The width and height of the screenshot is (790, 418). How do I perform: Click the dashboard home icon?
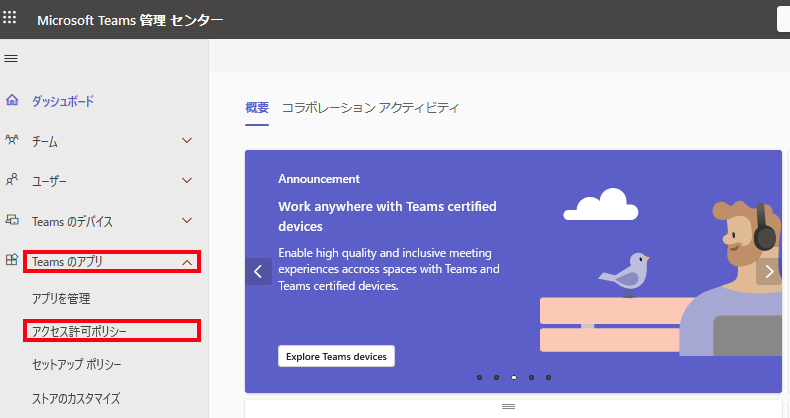tap(12, 100)
